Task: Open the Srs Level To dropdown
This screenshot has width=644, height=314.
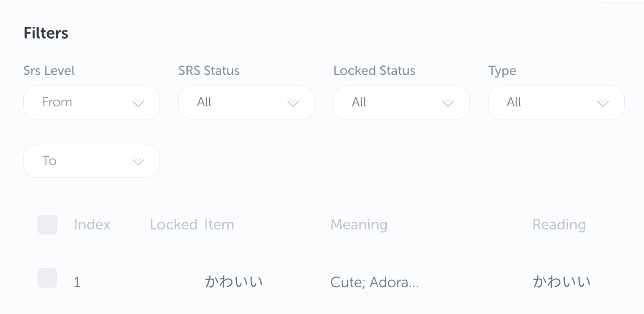Action: [x=91, y=161]
